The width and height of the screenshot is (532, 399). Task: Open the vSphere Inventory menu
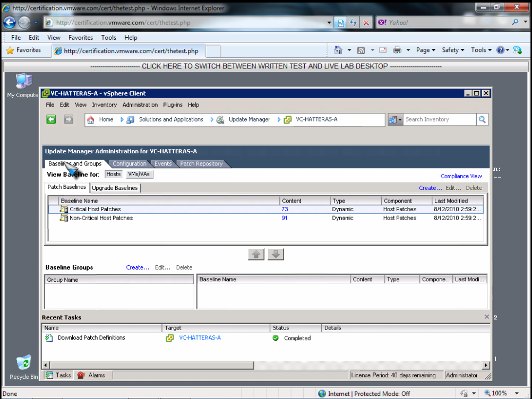(x=104, y=105)
